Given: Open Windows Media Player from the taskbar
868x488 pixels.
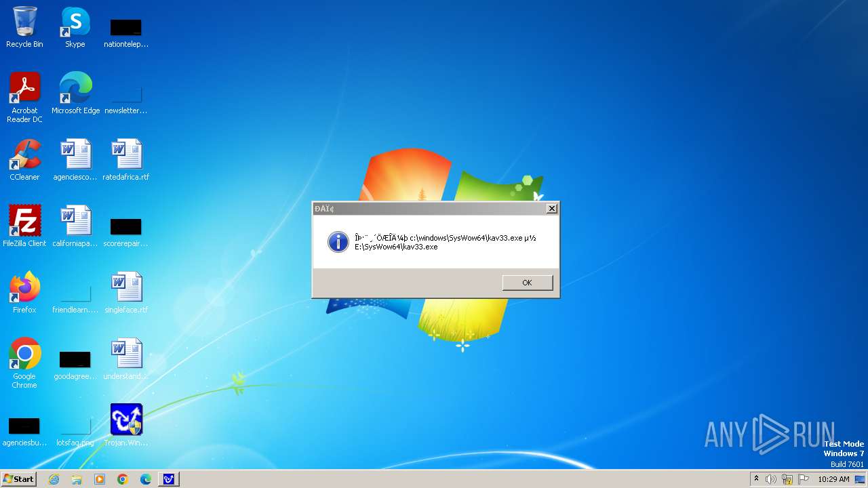Looking at the screenshot, I should (x=100, y=479).
